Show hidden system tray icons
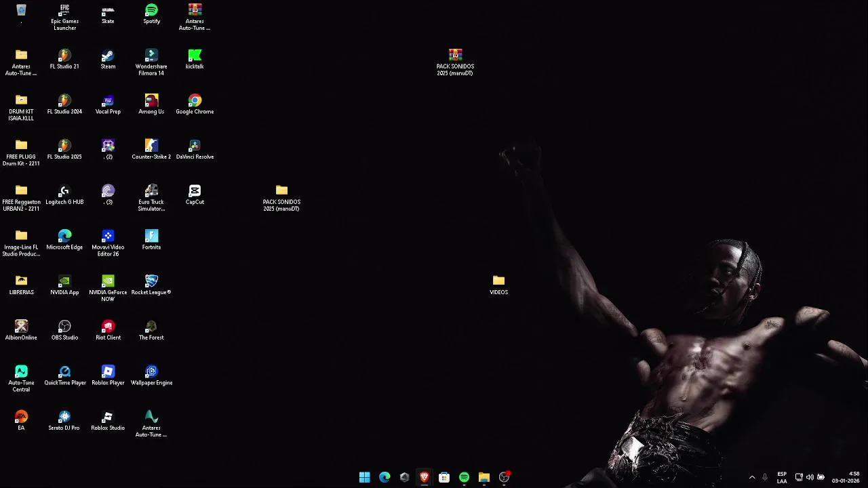Image resolution: width=868 pixels, height=488 pixels. [x=752, y=477]
